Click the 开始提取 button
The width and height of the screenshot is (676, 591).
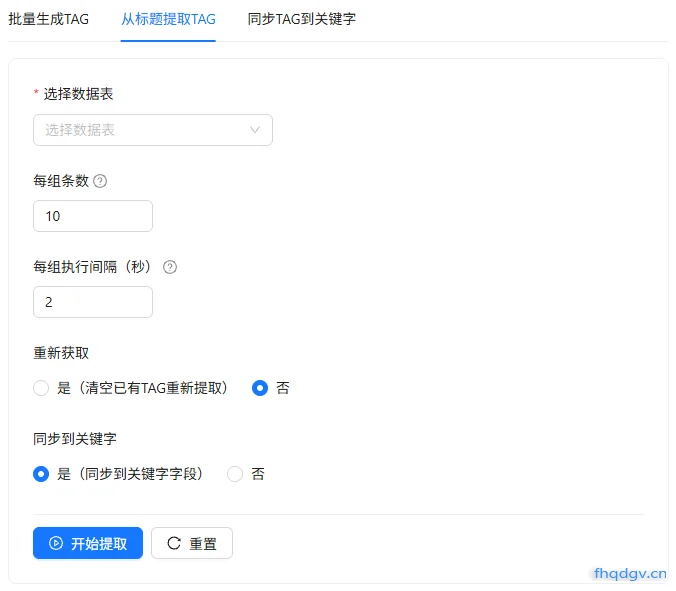(88, 543)
